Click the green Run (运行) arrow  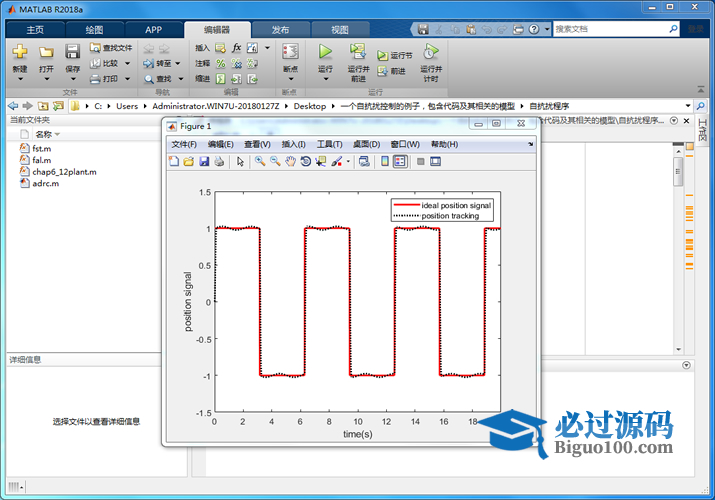click(325, 52)
